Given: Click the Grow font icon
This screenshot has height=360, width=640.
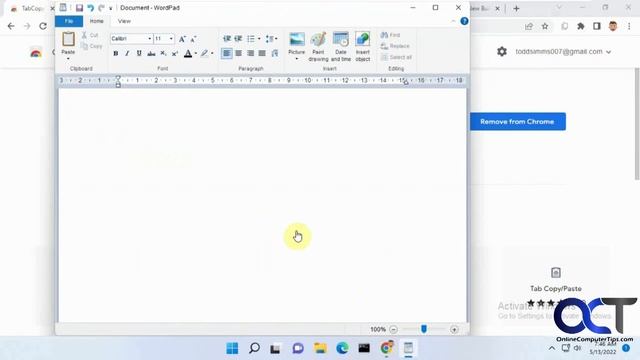Looking at the screenshot, I should tap(182, 39).
